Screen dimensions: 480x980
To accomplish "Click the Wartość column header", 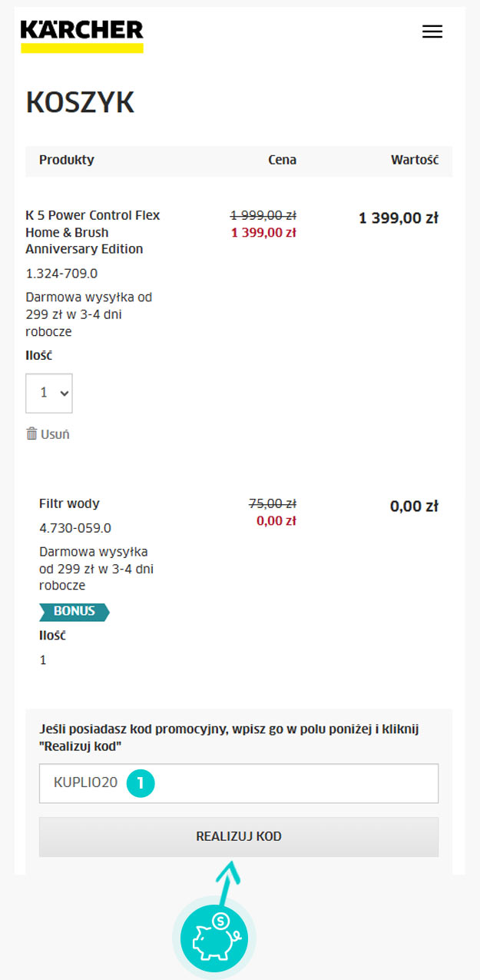I will point(415,160).
